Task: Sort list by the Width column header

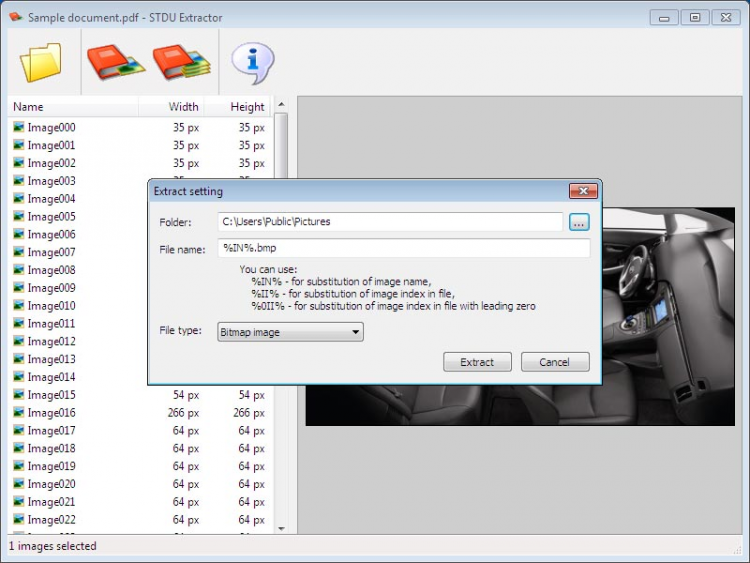Action: pyautogui.click(x=171, y=107)
